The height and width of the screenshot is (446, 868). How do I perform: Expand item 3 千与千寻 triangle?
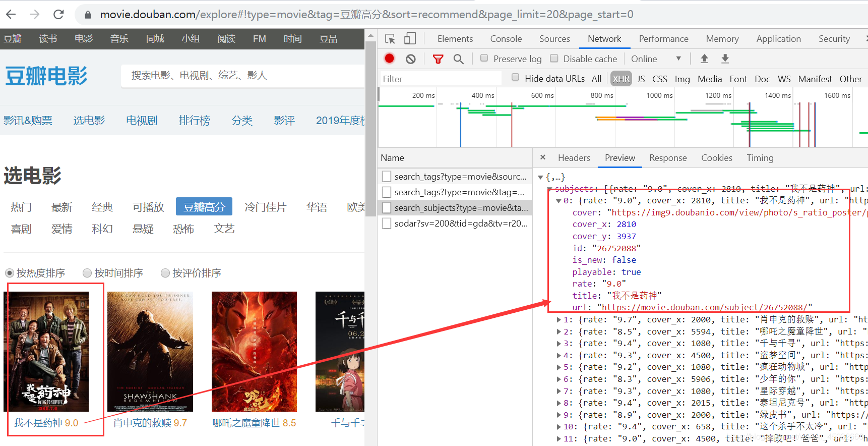559,344
